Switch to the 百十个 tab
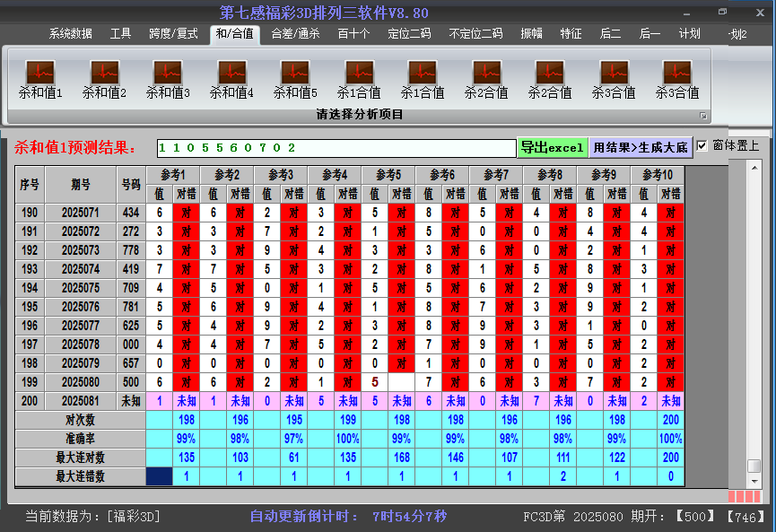The image size is (776, 532). (x=353, y=34)
